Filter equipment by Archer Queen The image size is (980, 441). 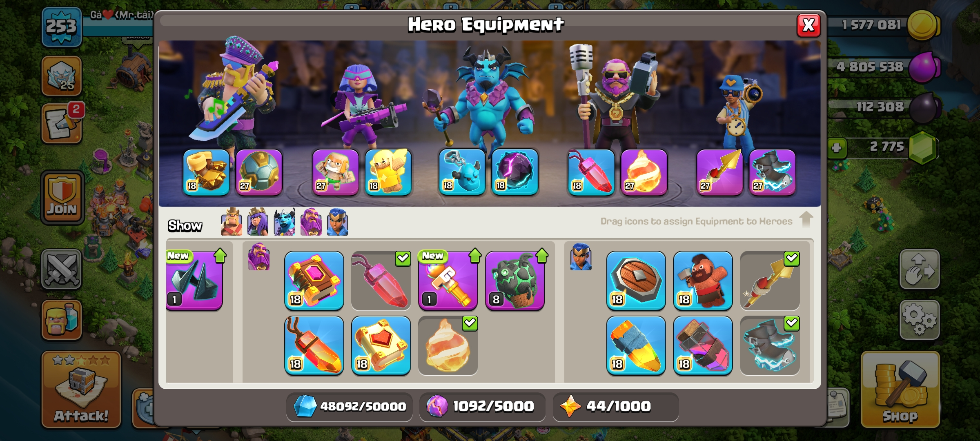258,222
